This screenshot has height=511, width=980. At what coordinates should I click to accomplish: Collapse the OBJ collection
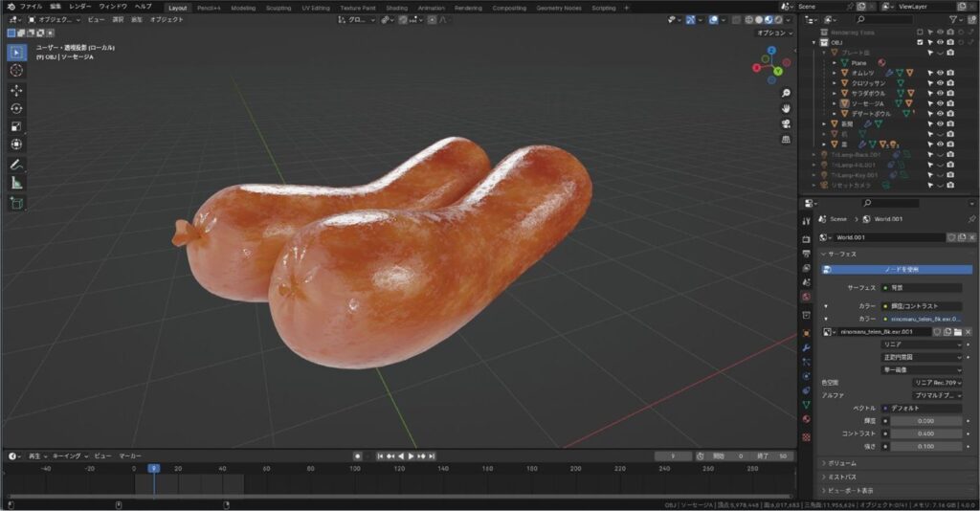814,42
